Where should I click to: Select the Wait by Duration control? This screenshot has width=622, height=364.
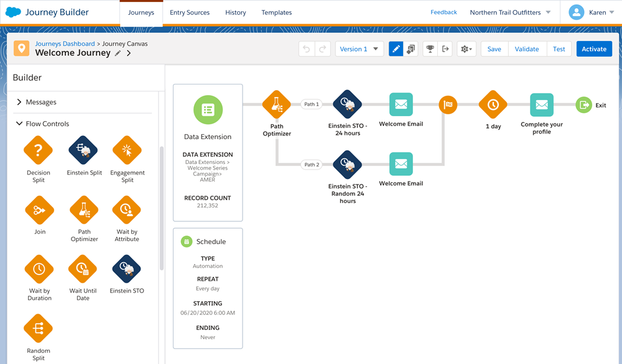[39, 269]
